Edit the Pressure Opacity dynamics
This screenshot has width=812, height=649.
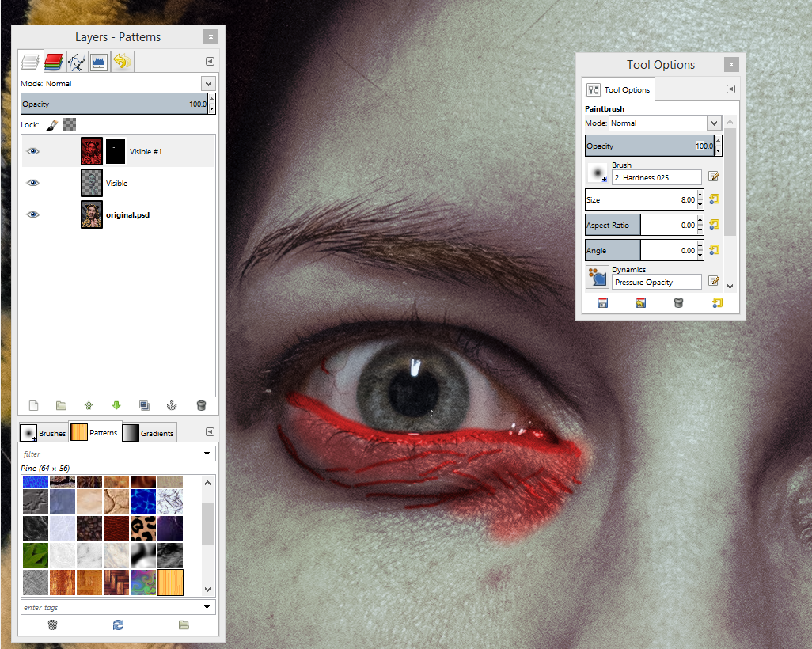(713, 282)
